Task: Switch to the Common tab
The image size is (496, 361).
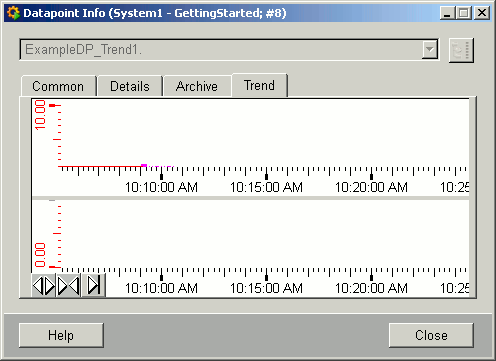Action: click(58, 86)
